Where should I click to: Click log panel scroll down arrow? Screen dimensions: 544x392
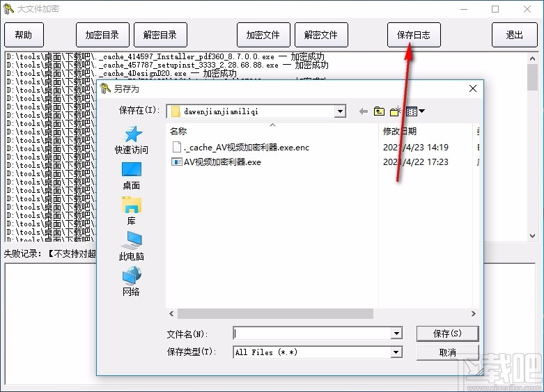(x=533, y=236)
